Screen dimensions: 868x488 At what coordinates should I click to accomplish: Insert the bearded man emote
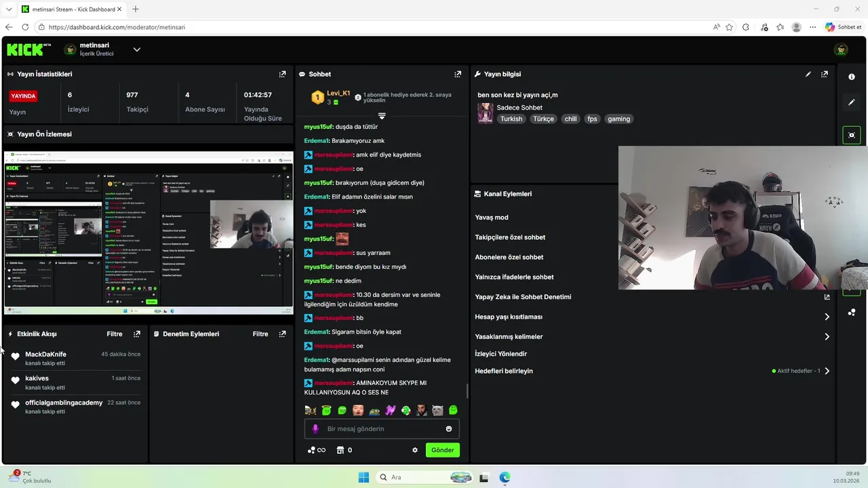click(x=422, y=410)
